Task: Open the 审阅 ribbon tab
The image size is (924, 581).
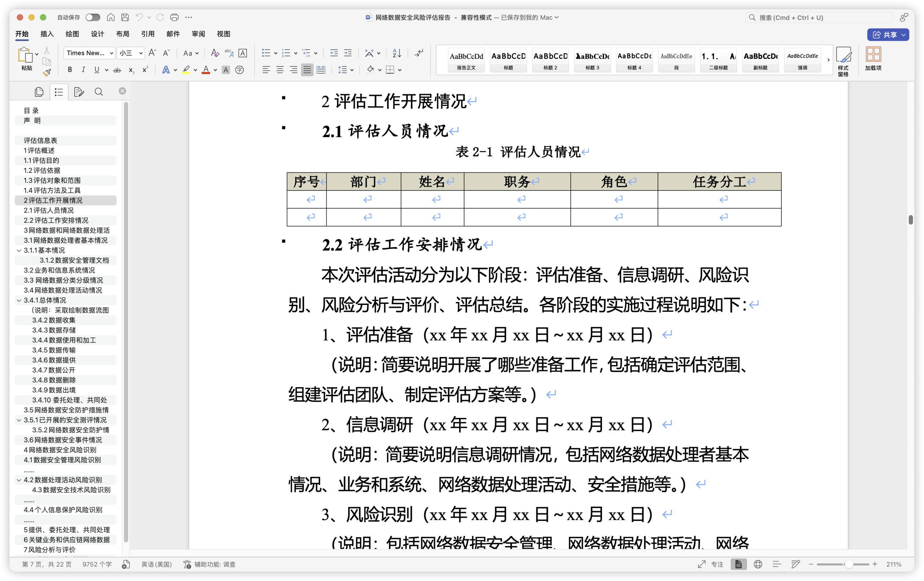Action: tap(198, 34)
